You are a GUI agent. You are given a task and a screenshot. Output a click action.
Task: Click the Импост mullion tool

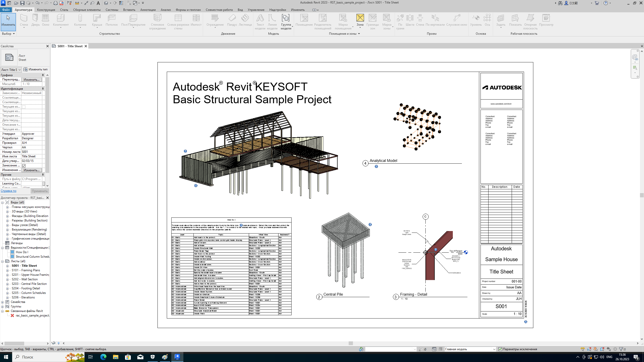coord(196,20)
